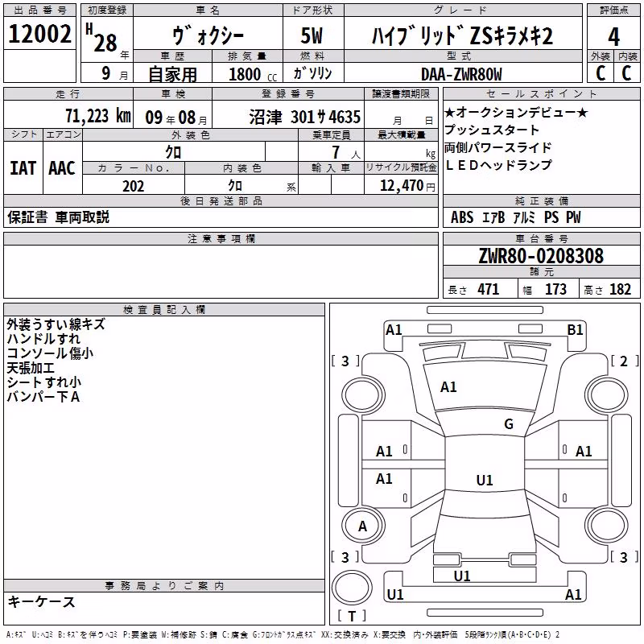The height and width of the screenshot is (644, 644).
Task: Select 保証書 車両取説 under 後日発送部品
Action: pos(58,217)
